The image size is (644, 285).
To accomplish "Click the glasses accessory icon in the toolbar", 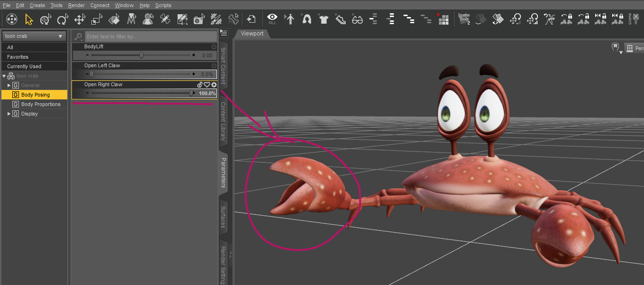I will (x=357, y=19).
